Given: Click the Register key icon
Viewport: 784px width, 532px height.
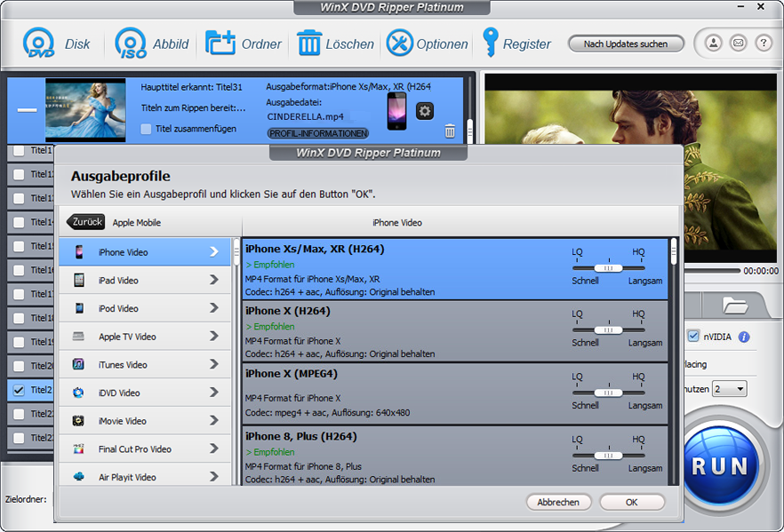Looking at the screenshot, I should tap(491, 43).
